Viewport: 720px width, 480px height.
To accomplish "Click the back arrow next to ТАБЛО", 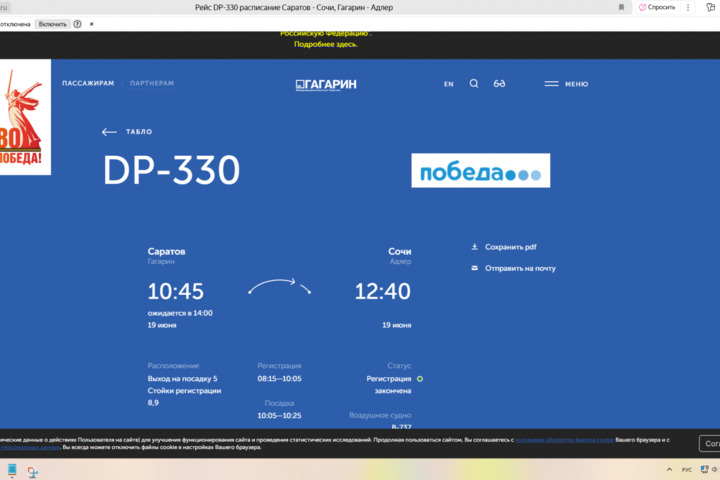I will 109,132.
